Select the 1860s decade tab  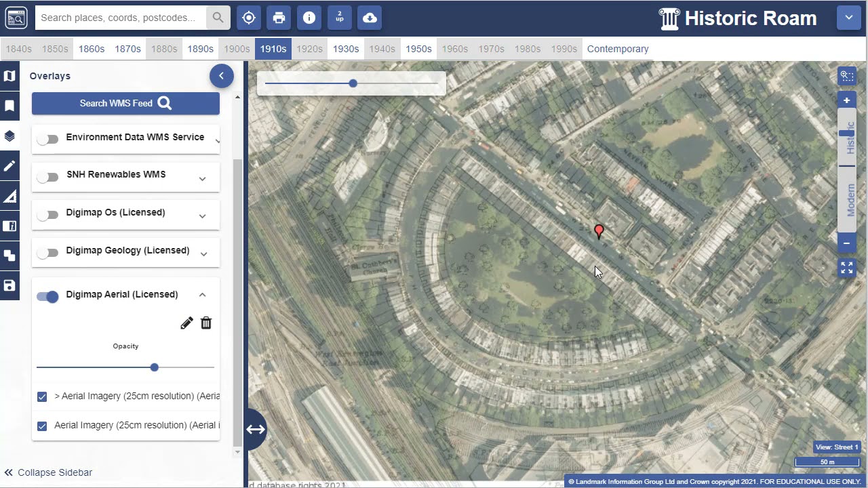click(92, 49)
